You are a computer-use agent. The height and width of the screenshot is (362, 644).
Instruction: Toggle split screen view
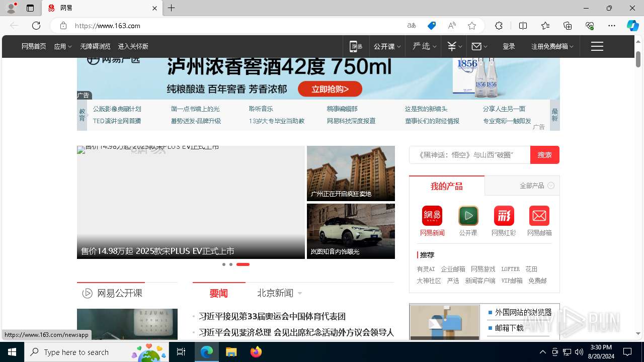523,26
